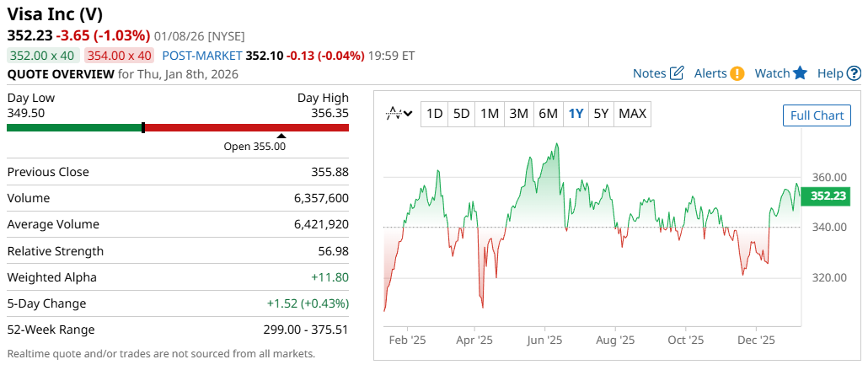Click the red ask 354.00 x 40 box

point(120,56)
